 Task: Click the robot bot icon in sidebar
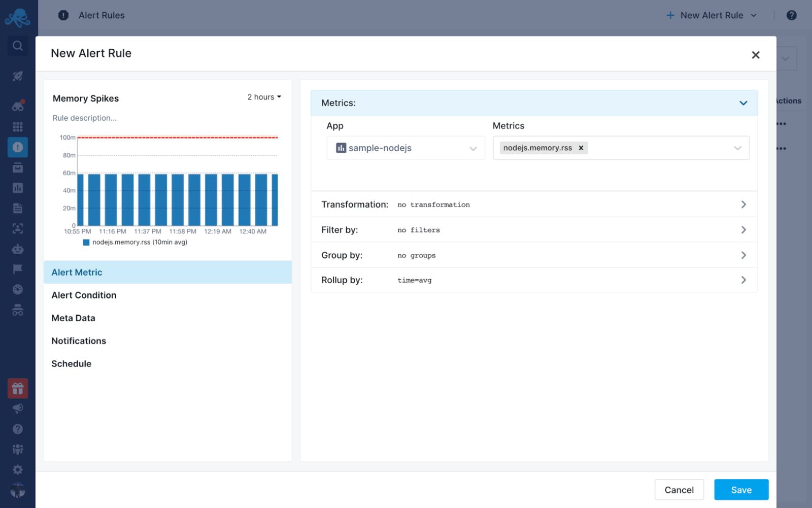18,249
